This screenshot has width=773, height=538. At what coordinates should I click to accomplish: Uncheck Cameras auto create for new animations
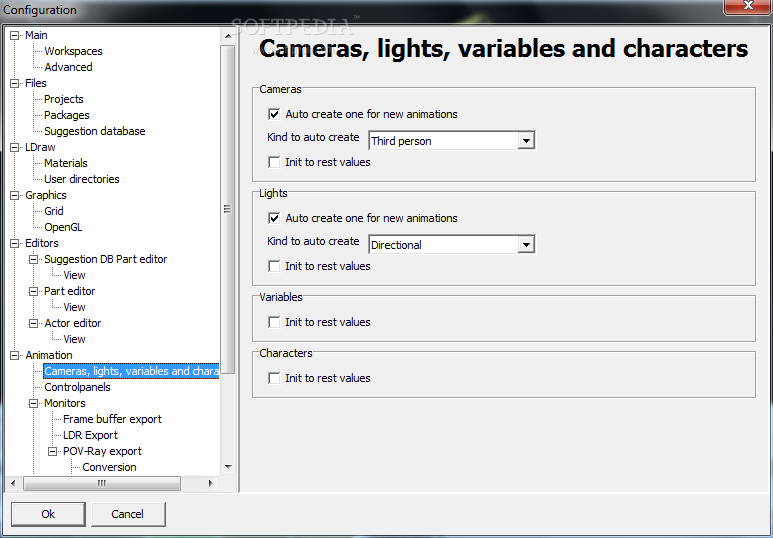pos(274,114)
